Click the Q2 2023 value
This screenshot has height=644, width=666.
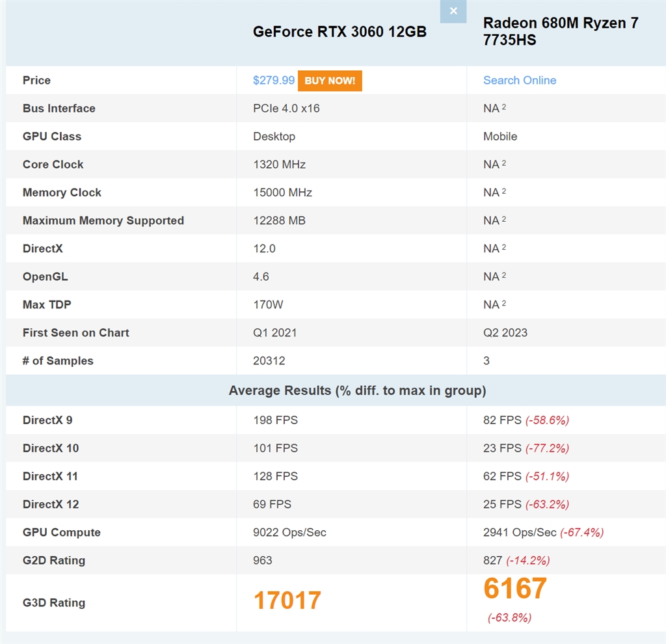(505, 332)
